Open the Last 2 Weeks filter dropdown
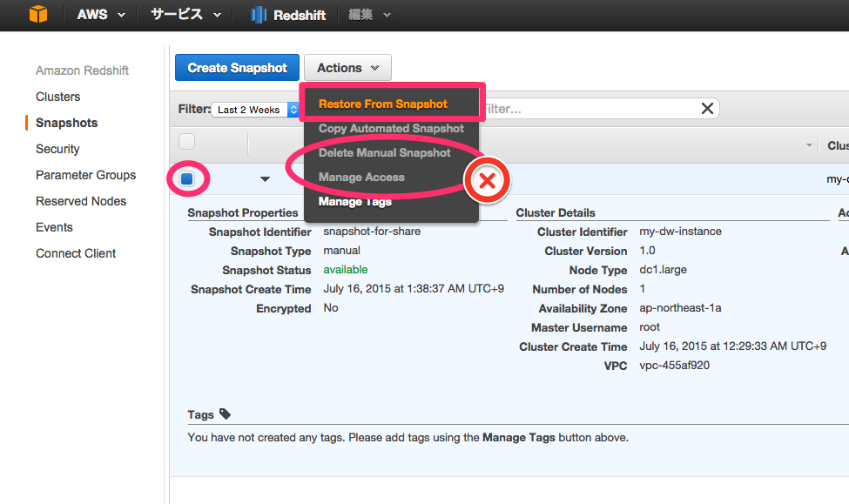This screenshot has height=504, width=849. click(255, 110)
